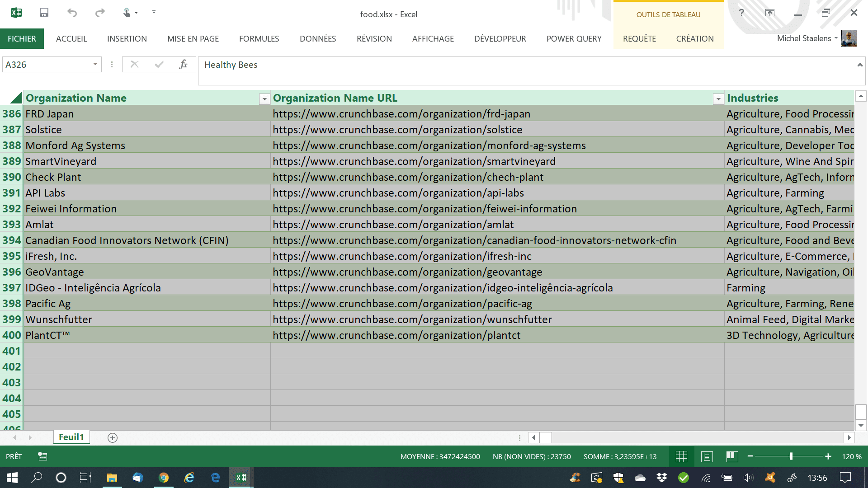Click the Undo arrow icon
The height and width of the screenshot is (488, 868).
[72, 13]
